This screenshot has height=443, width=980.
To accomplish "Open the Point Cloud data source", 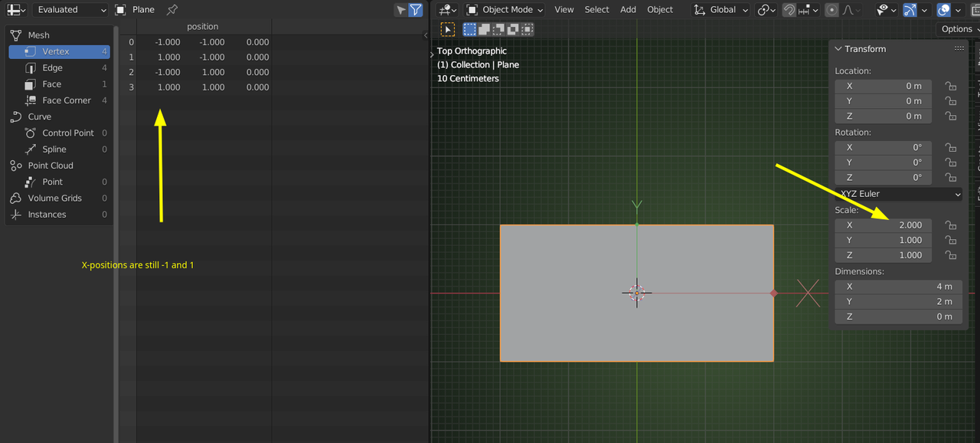I will click(51, 165).
